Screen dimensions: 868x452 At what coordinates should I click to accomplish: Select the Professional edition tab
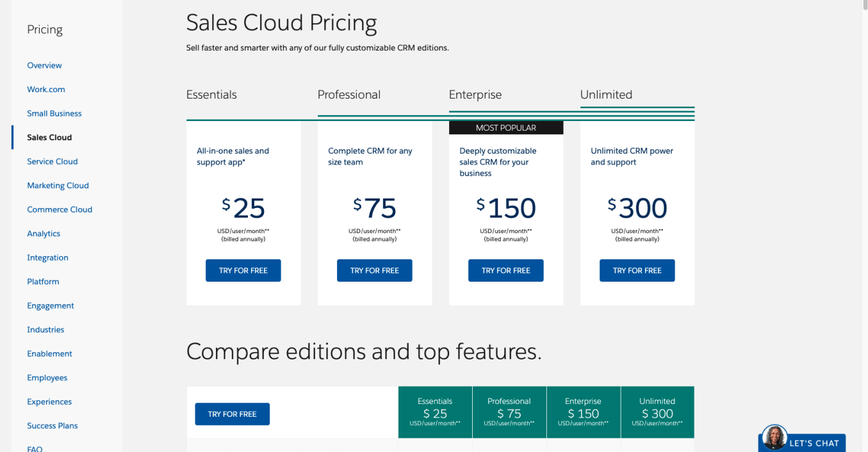[349, 95]
